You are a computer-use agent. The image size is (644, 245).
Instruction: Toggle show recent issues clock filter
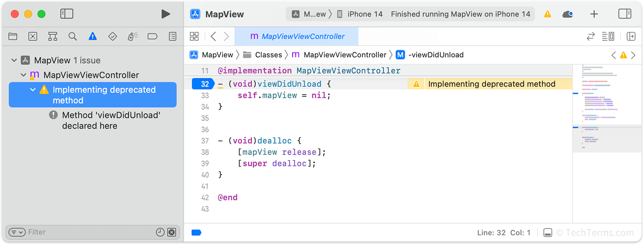pyautogui.click(x=160, y=232)
